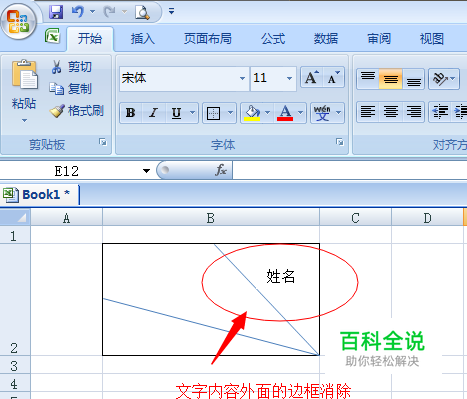Expand the 宋体 font name dropdown

pos(242,79)
